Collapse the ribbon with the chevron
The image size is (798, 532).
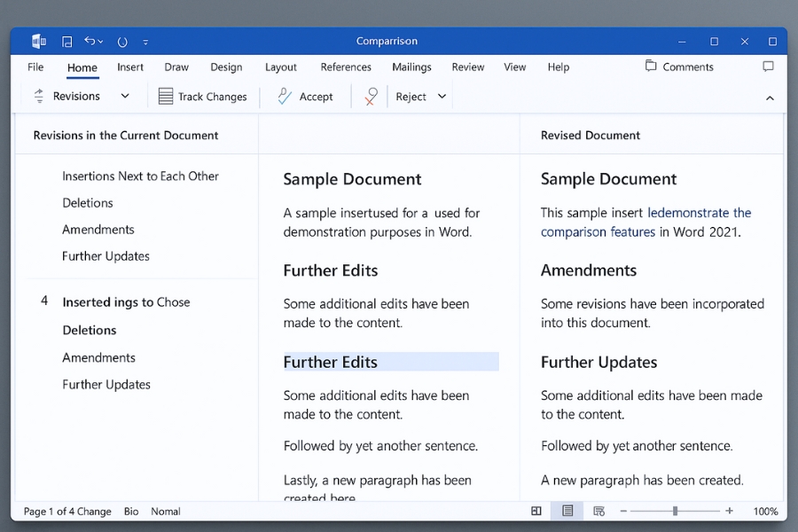pyautogui.click(x=769, y=98)
